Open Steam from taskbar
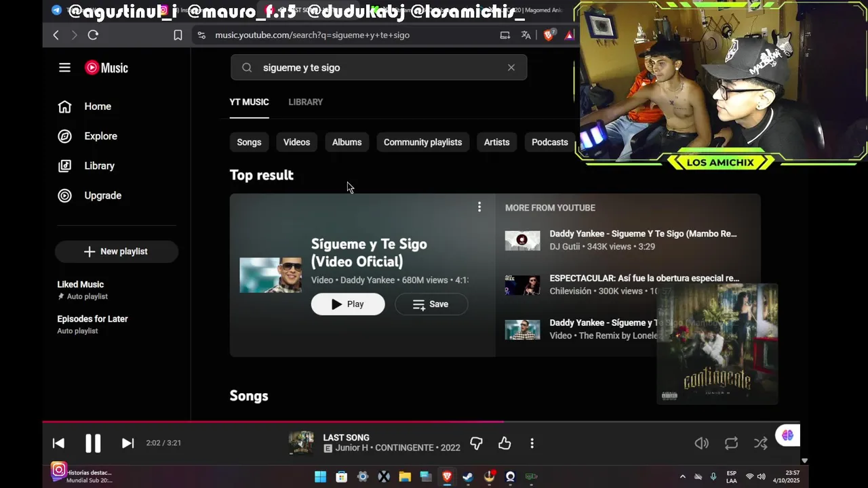868x488 pixels. [468, 476]
